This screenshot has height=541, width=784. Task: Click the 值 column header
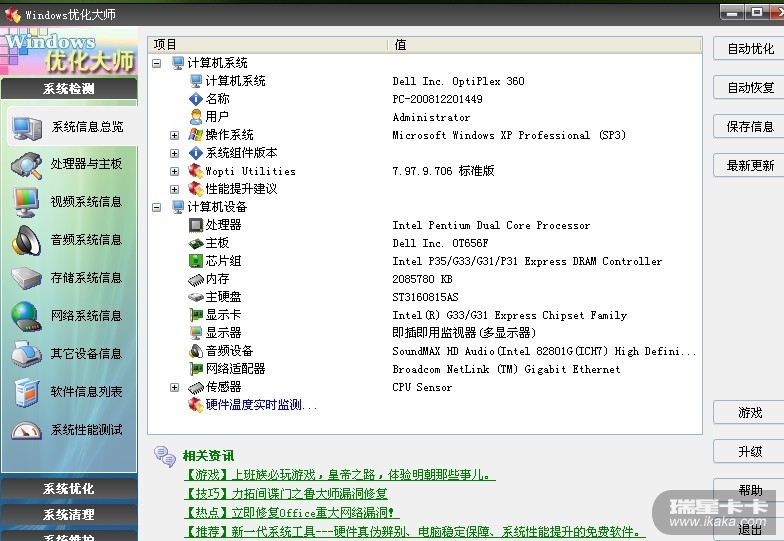pyautogui.click(x=545, y=45)
